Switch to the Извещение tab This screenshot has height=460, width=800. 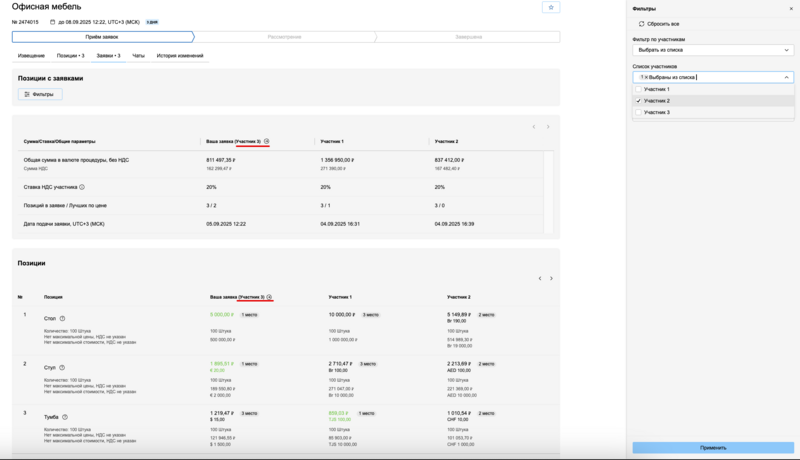[x=31, y=56]
